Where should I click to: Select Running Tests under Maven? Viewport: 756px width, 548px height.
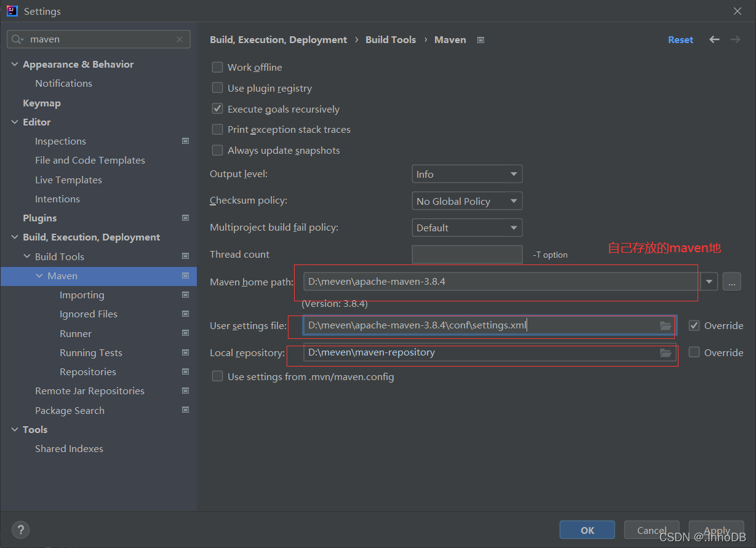[91, 352]
